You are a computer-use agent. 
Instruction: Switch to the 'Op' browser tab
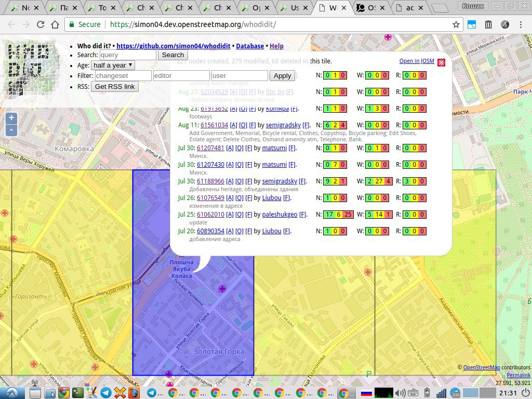(x=256, y=7)
